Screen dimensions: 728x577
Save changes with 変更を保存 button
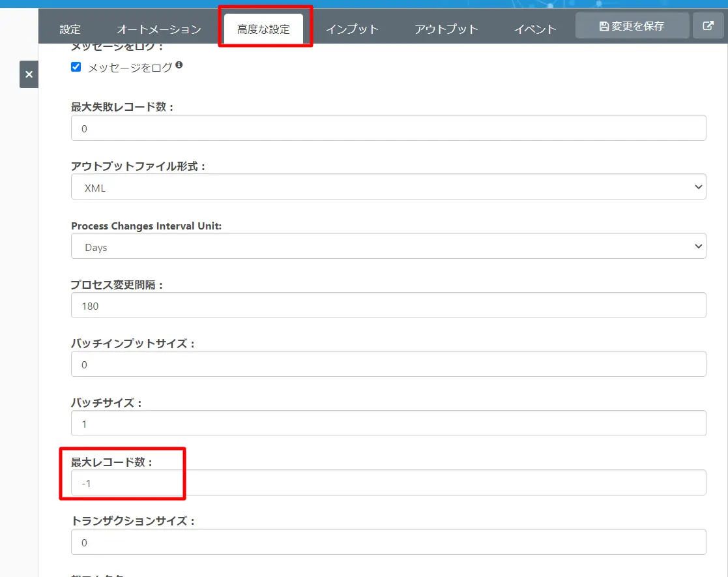point(632,26)
